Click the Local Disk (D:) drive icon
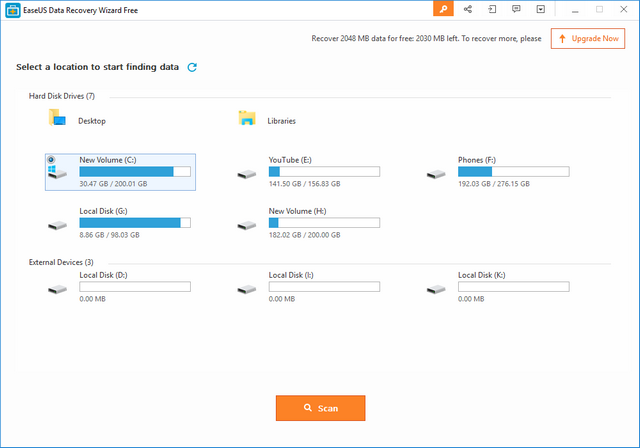 coord(57,289)
